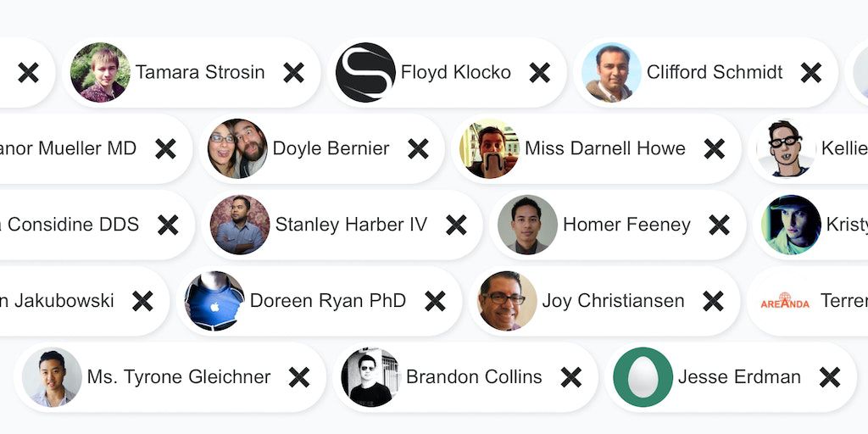
Task: Dismiss the Doyle Bernier chip
Action: (x=418, y=149)
